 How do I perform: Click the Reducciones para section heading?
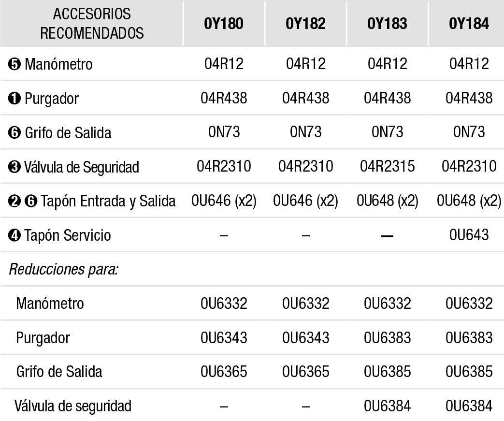(x=64, y=270)
